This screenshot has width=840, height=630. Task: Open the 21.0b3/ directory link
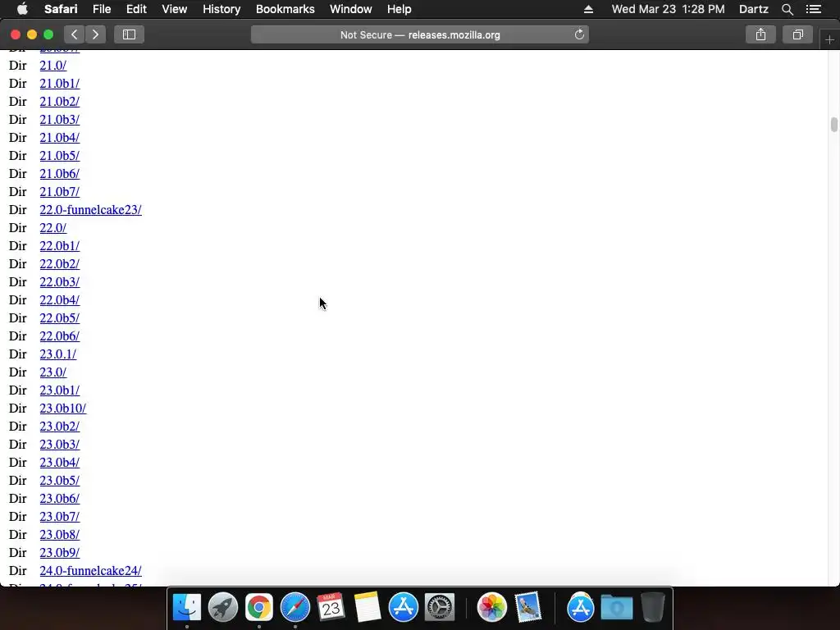pyautogui.click(x=59, y=120)
